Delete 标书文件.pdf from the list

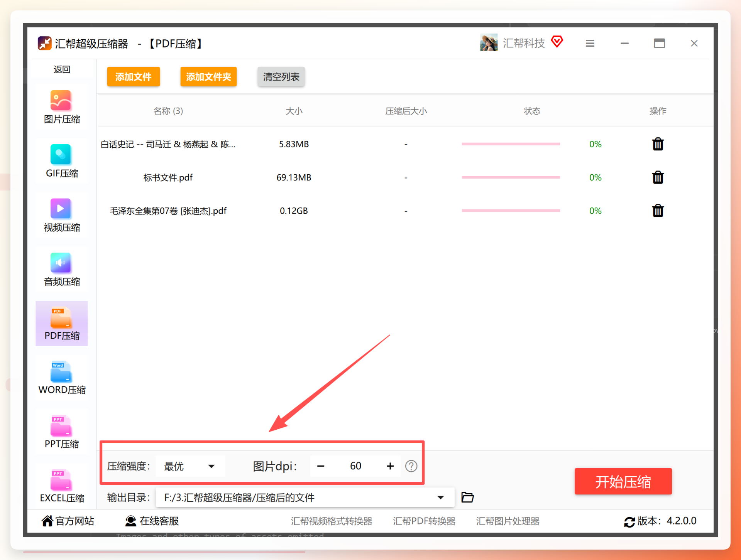click(x=658, y=177)
